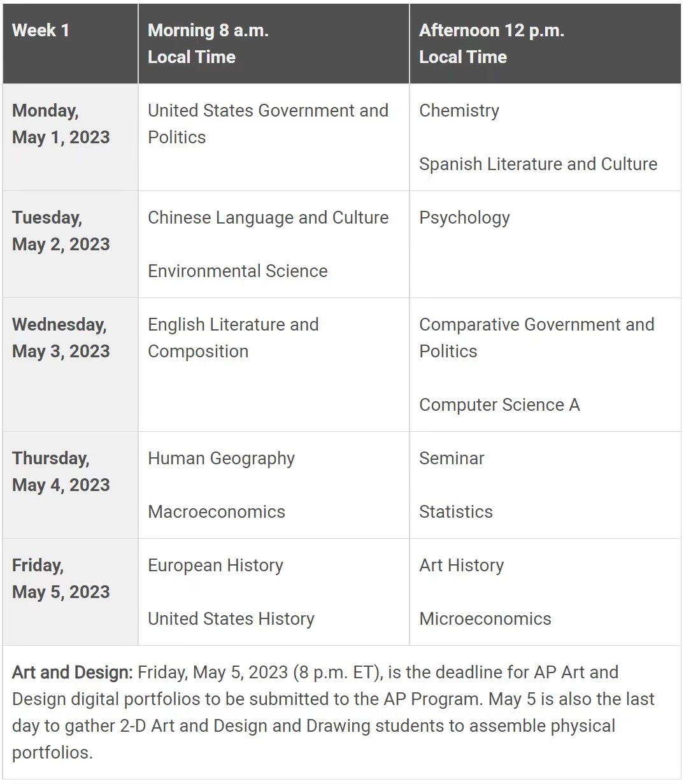The height and width of the screenshot is (784, 684).
Task: Click the bold Art and Design note label
Action: pos(72,673)
